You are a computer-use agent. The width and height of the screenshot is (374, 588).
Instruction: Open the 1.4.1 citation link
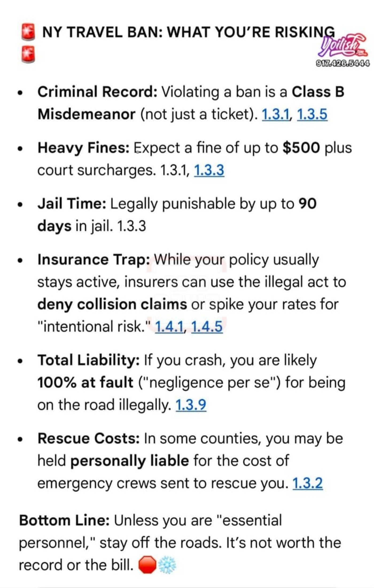click(169, 327)
